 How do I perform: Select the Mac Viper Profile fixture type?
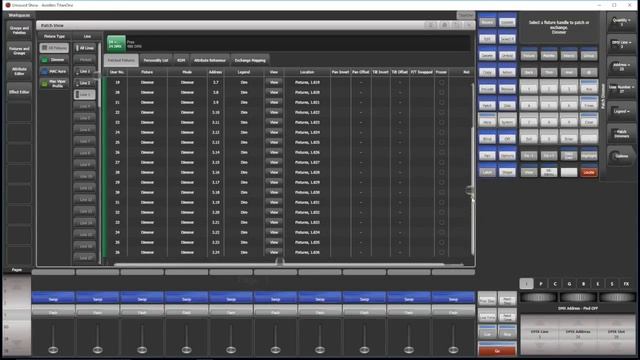coord(54,84)
